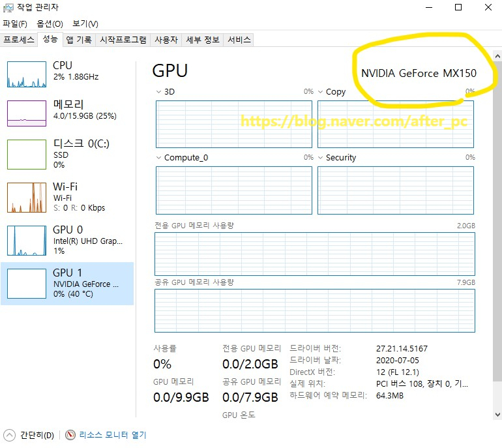Switch to the 앱 기록 tab
The width and height of the screenshot is (502, 448).
79,40
